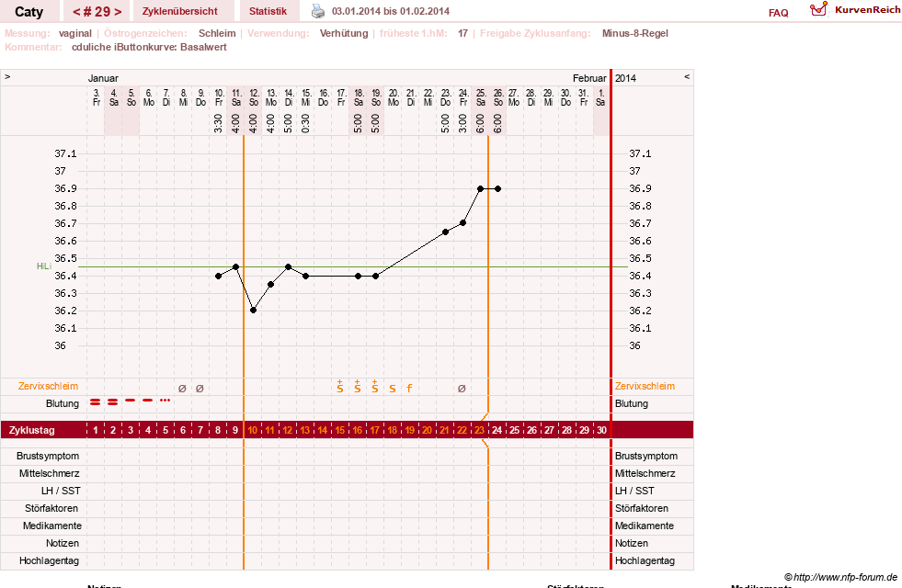Go to previous cycle with left arrow

76,12
